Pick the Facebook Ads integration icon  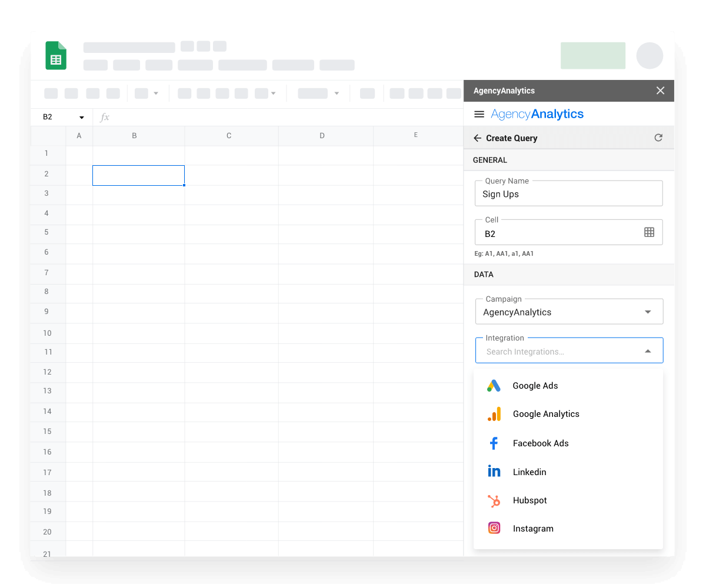[x=494, y=443]
